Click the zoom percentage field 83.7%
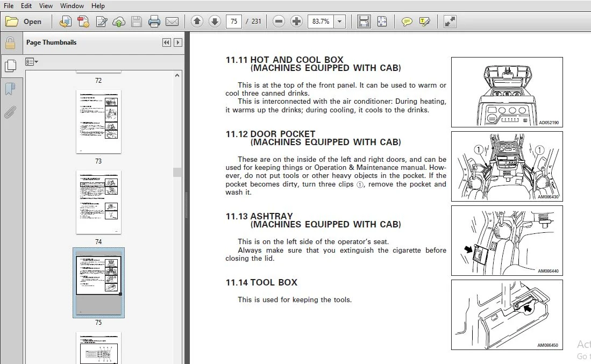591x364 pixels. coord(321,22)
